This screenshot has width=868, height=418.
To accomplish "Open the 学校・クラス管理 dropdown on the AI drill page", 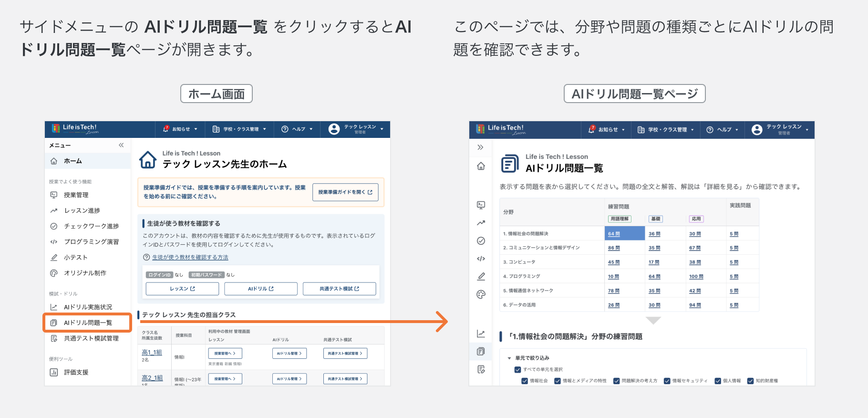I will point(666,129).
